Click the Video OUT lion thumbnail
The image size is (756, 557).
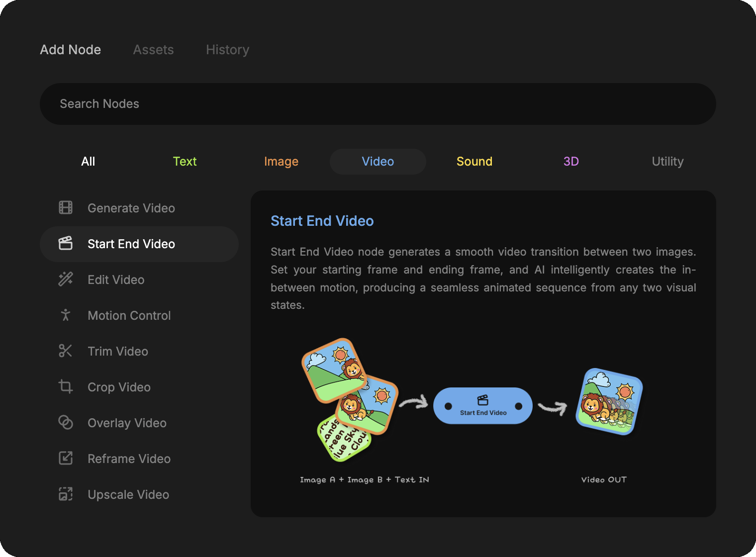[609, 402]
